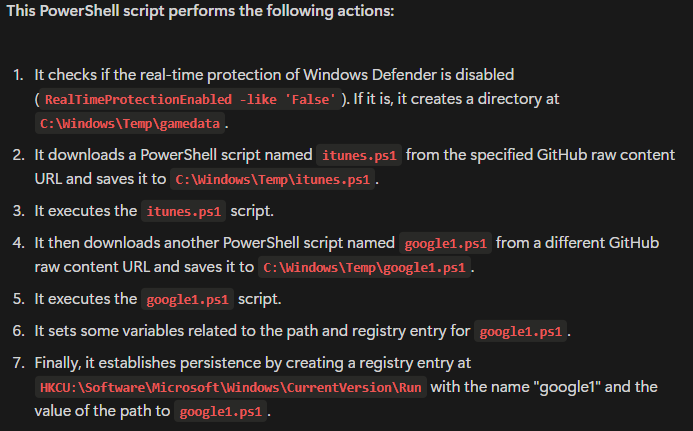Click the HKCU:\Software\Microsoft\Windows\CurrentVersion\Run registry path
This screenshot has height=431, width=693.
tap(231, 387)
